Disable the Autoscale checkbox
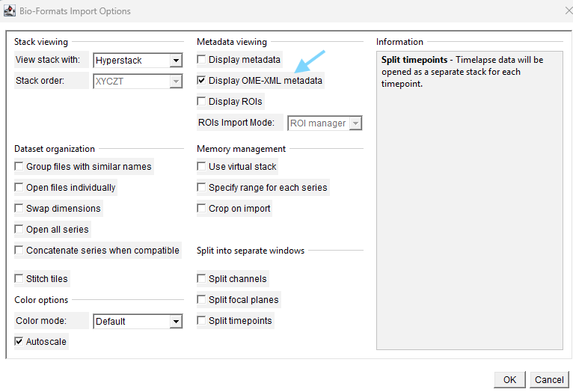Screen dimensions: 573x392 click(x=19, y=342)
